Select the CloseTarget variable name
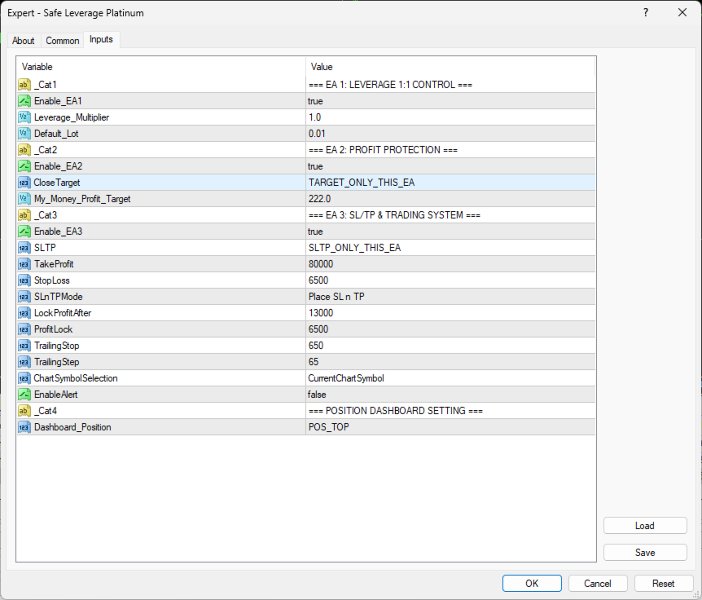The width and height of the screenshot is (702, 600). (57, 183)
